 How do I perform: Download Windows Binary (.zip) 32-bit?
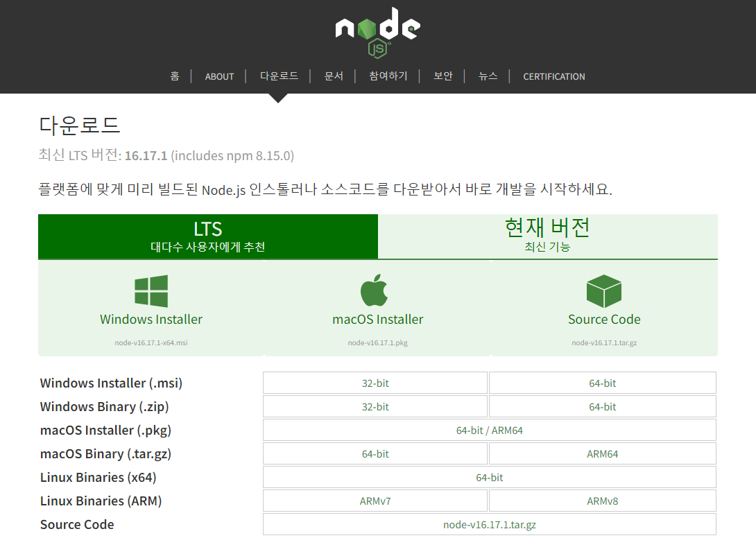[375, 407]
